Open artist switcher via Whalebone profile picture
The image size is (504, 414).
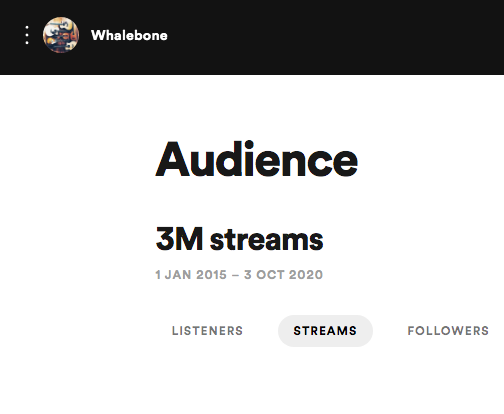(61, 35)
